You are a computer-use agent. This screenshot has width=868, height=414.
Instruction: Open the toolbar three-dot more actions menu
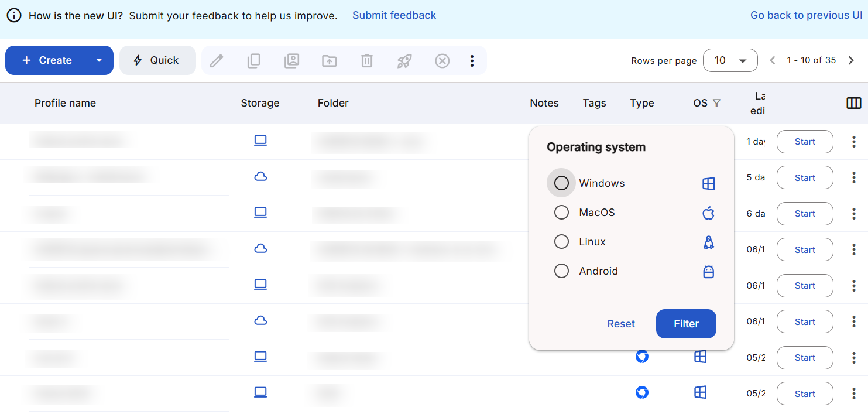click(x=472, y=61)
